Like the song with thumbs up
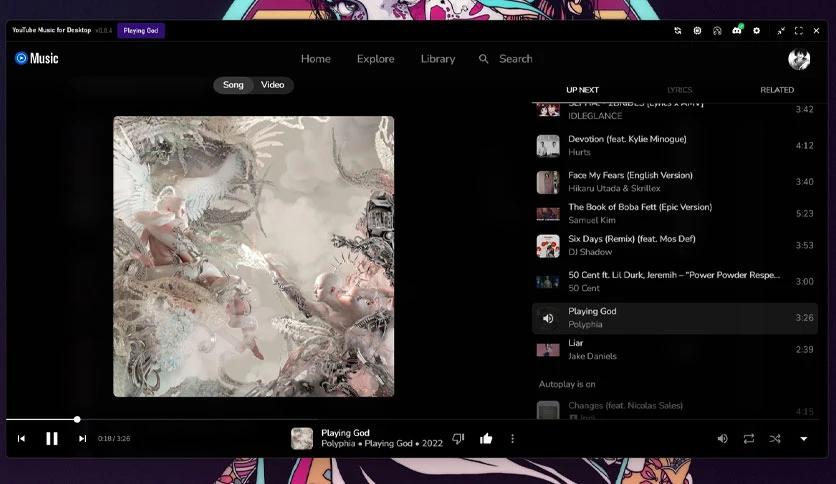Viewport: 836px width, 484px height. [x=486, y=438]
